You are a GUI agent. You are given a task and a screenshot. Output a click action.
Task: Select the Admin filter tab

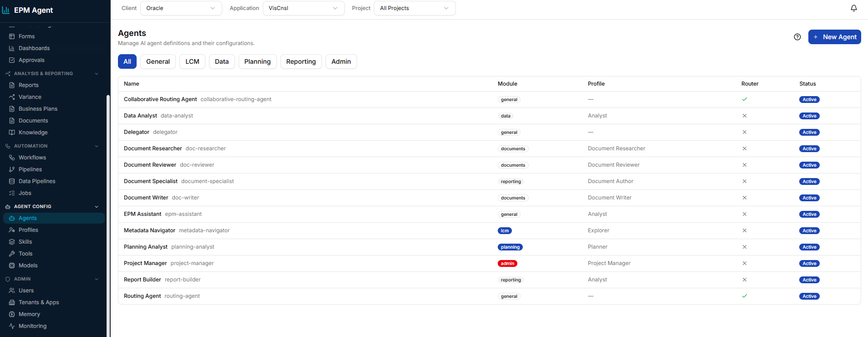pyautogui.click(x=341, y=61)
